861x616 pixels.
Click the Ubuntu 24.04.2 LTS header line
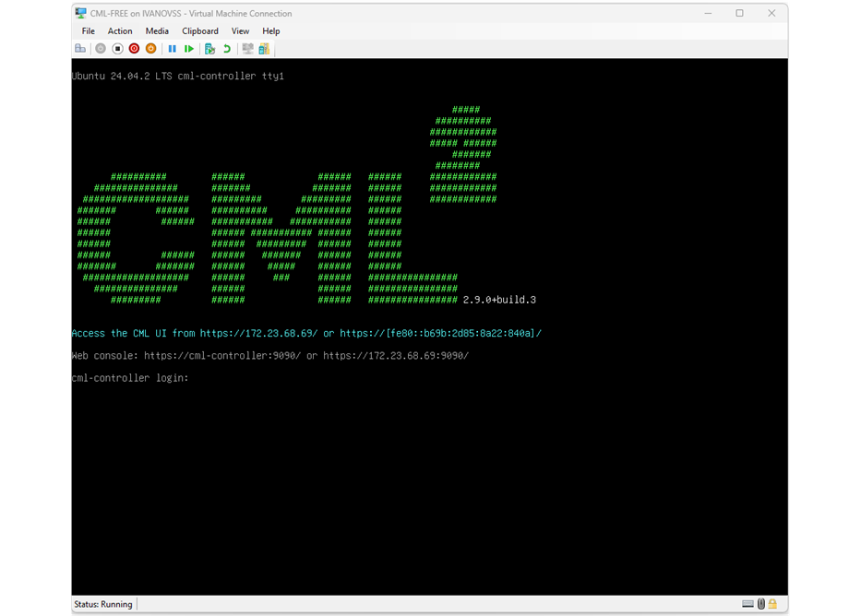click(x=178, y=77)
